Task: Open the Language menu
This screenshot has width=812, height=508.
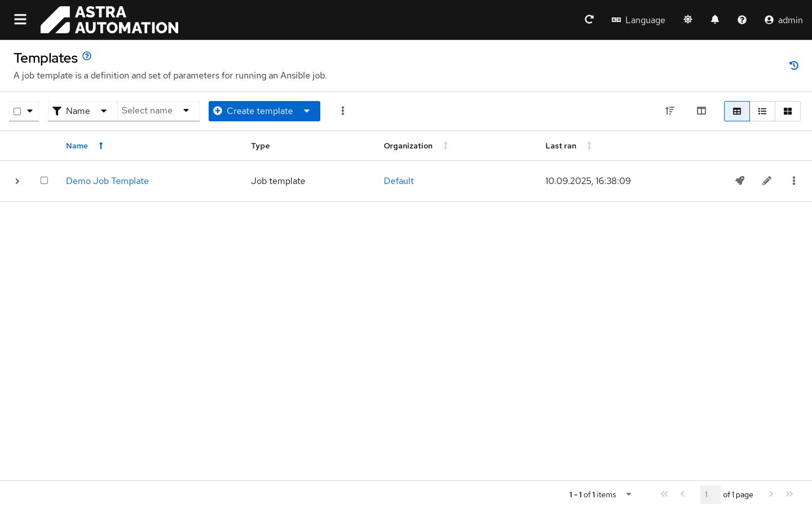Action: (x=638, y=20)
